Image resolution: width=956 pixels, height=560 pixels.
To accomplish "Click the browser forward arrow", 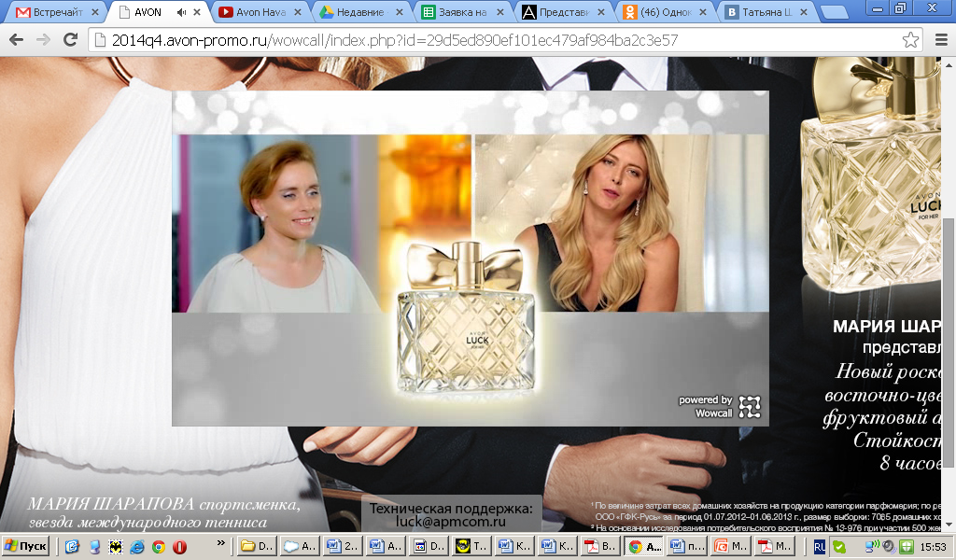I will click(x=43, y=40).
